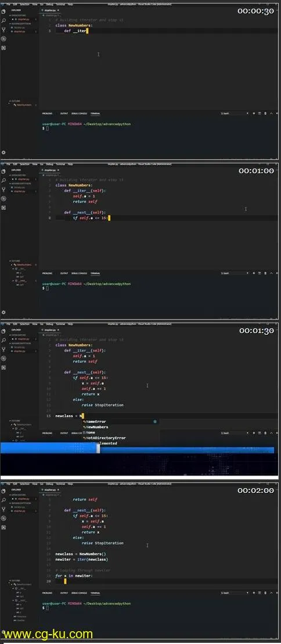Select stopiter.py editor tab in 00:02:00 frame
This screenshot has height=644, width=281.
51,489
